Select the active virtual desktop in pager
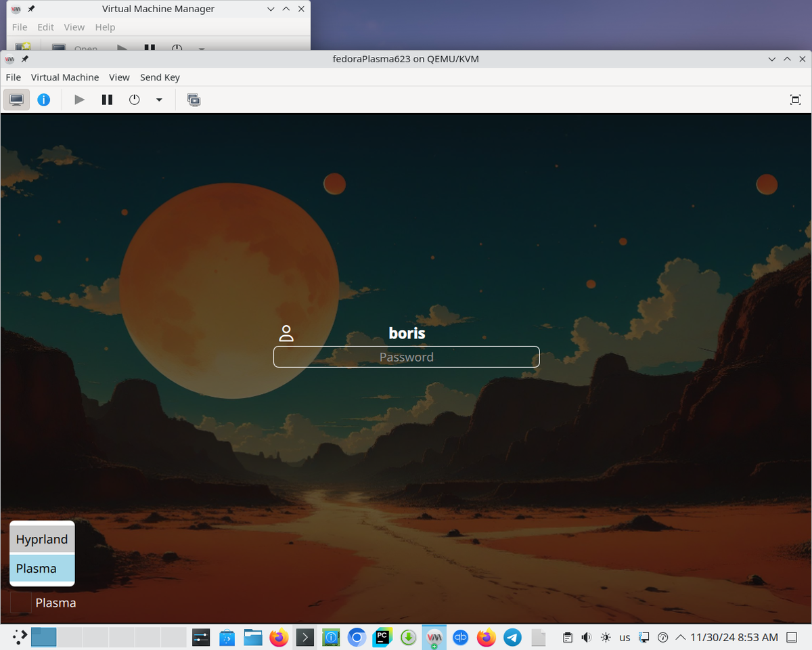This screenshot has width=812, height=650. click(x=44, y=636)
